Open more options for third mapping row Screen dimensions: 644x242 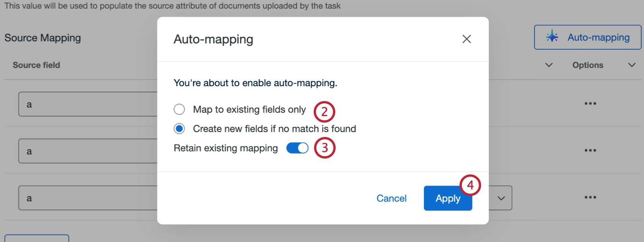590,197
